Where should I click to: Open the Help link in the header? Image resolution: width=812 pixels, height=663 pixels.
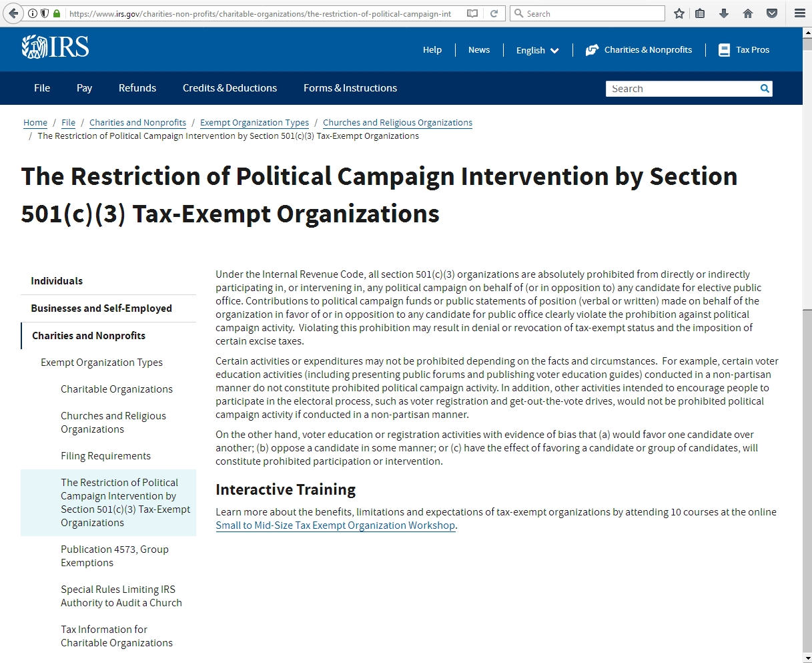coord(432,50)
